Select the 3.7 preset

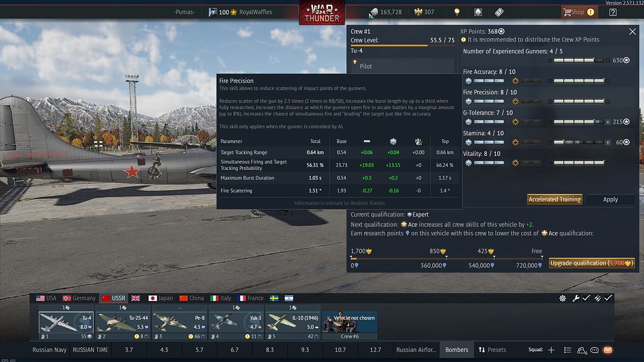tap(129, 350)
